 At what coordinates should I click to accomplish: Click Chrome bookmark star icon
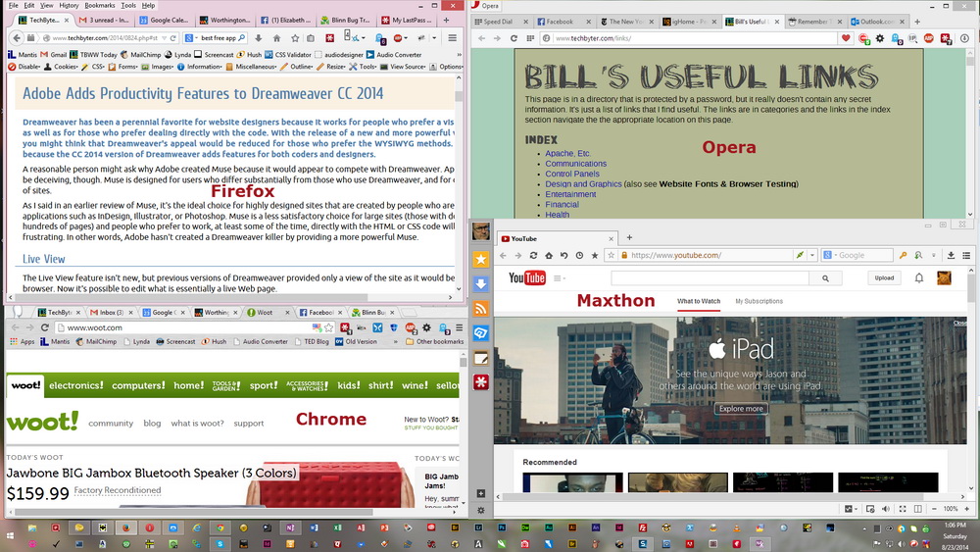tap(328, 327)
